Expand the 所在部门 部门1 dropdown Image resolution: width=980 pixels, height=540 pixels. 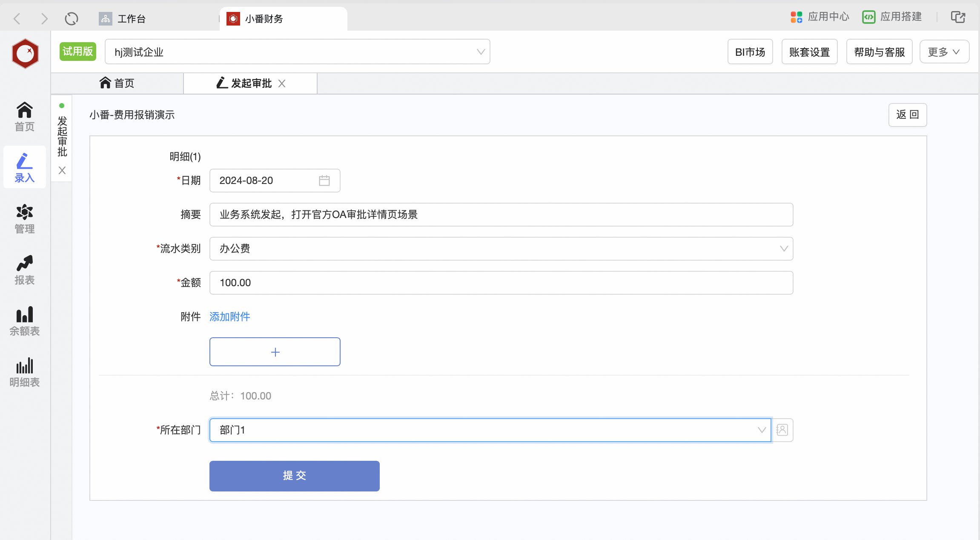tap(490, 430)
